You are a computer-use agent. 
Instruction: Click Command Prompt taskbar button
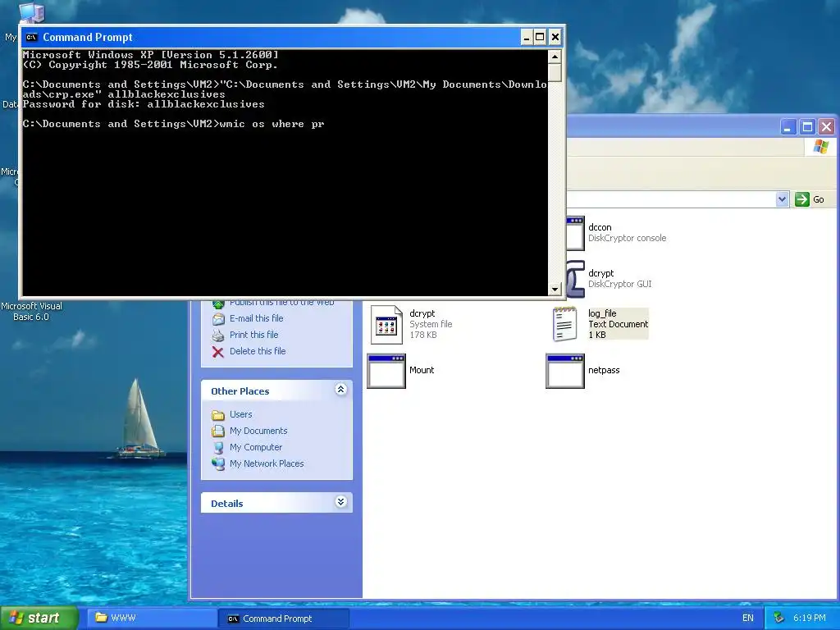pyautogui.click(x=283, y=619)
